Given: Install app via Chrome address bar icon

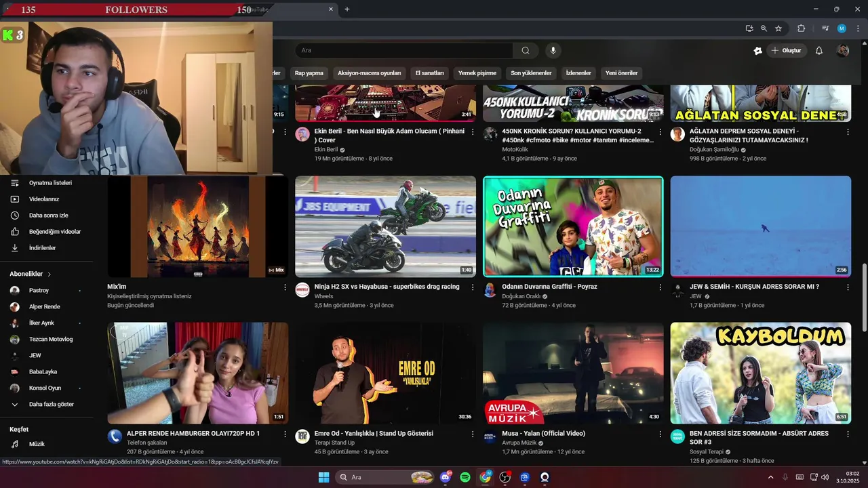Looking at the screenshot, I should point(749,28).
